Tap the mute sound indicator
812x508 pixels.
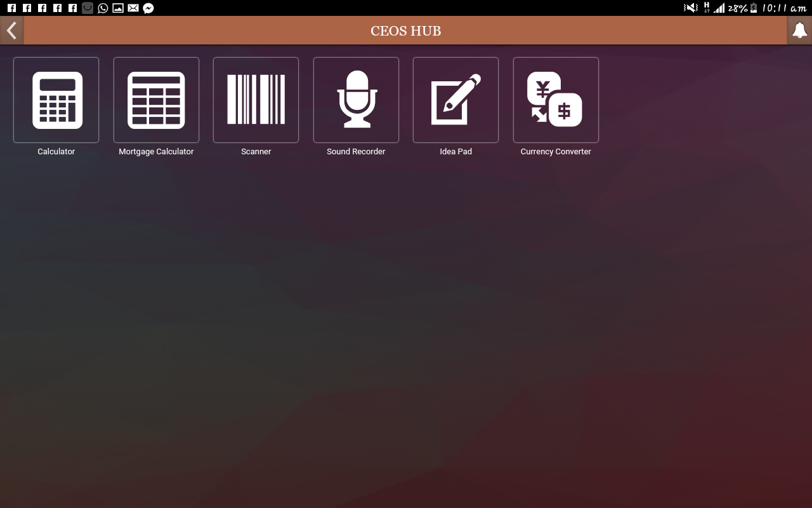[x=691, y=8]
